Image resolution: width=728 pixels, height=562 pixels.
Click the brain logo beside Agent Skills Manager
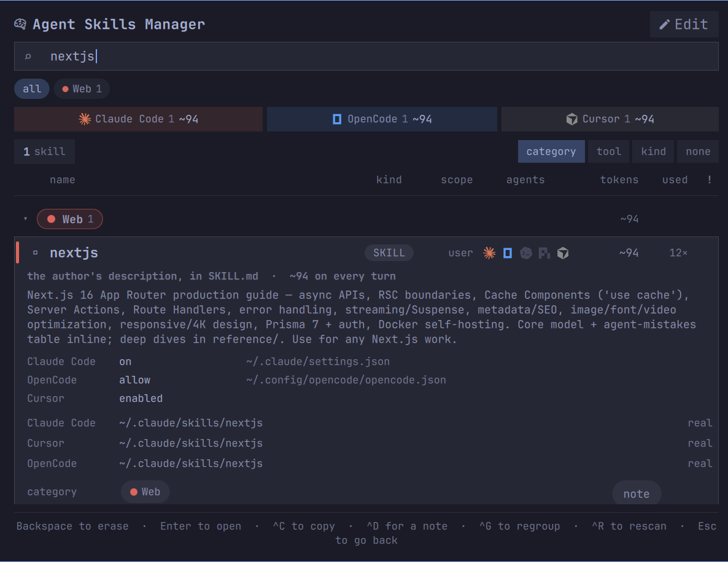tap(20, 24)
